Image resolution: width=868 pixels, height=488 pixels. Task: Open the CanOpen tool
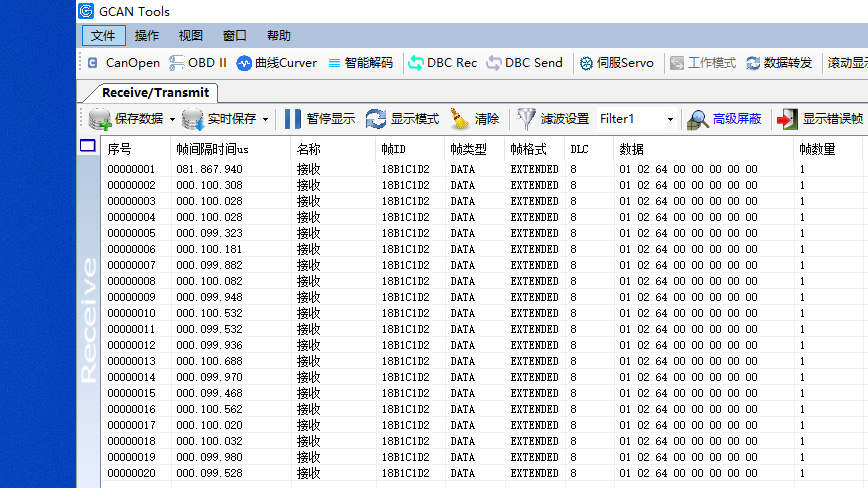[124, 63]
